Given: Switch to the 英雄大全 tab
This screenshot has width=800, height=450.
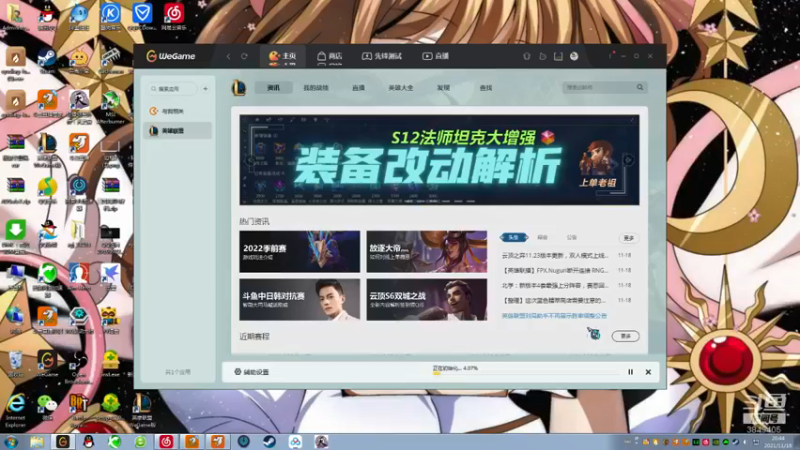Looking at the screenshot, I should coord(401,88).
